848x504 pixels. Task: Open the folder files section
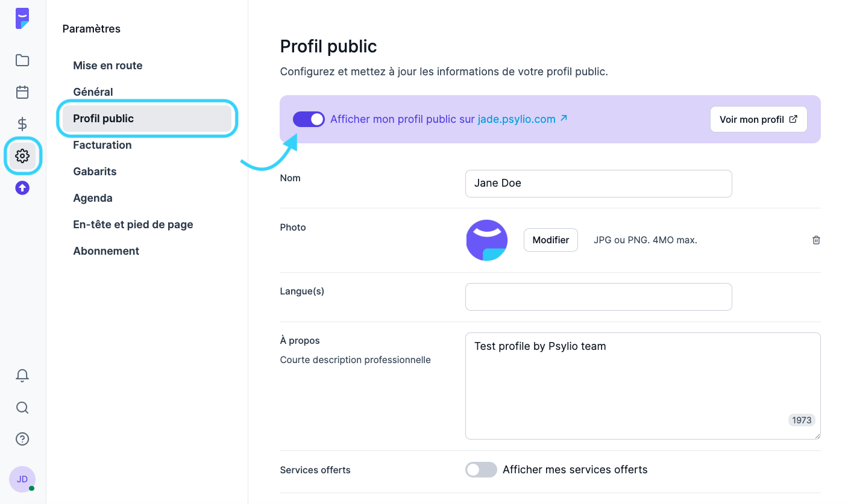point(22,60)
